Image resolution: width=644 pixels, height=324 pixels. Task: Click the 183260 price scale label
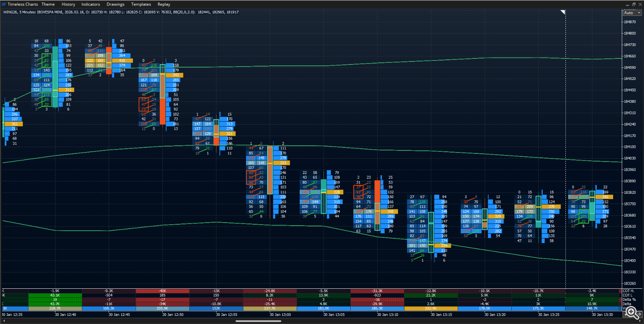630,283
